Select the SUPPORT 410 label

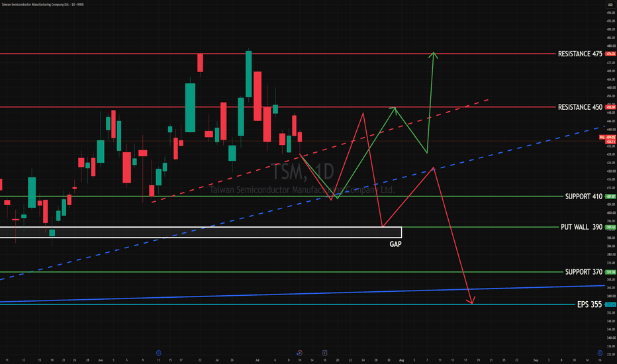pos(583,197)
